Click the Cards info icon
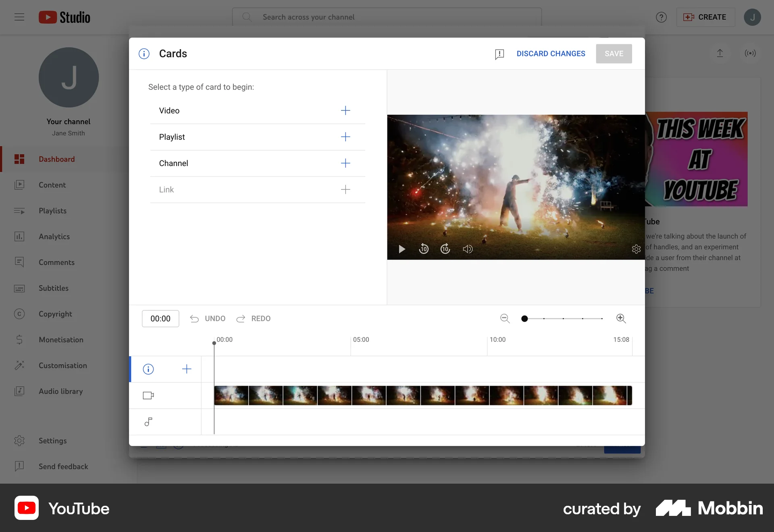 click(x=144, y=54)
